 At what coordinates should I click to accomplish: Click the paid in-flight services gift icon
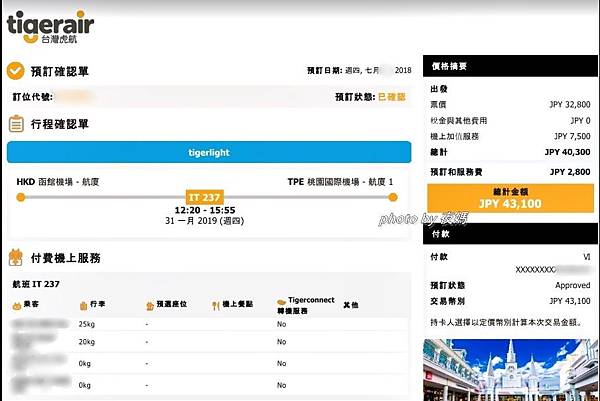pyautogui.click(x=16, y=258)
